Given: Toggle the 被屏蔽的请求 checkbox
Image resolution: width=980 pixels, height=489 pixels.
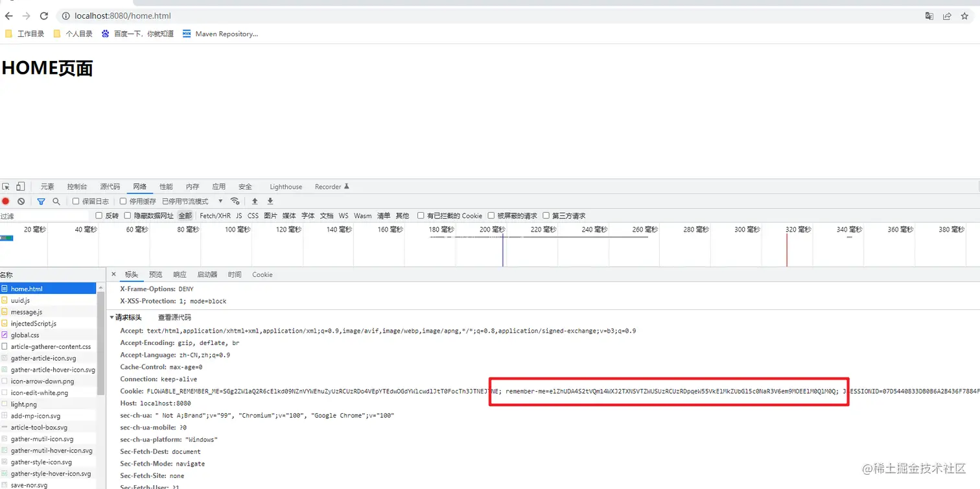Looking at the screenshot, I should click(491, 216).
